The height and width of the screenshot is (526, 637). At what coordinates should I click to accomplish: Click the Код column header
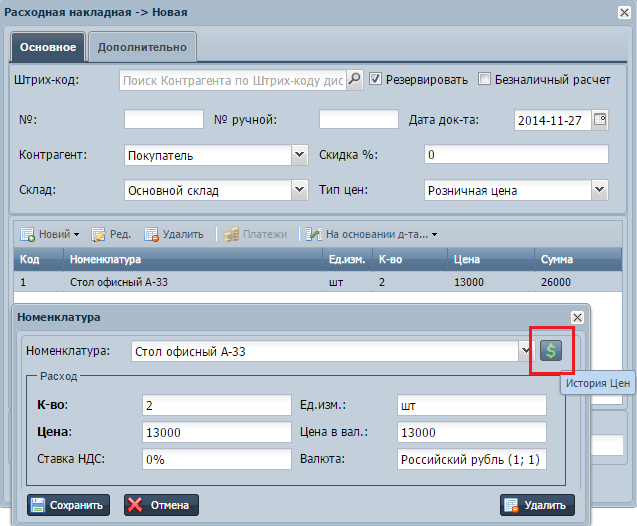point(39,259)
